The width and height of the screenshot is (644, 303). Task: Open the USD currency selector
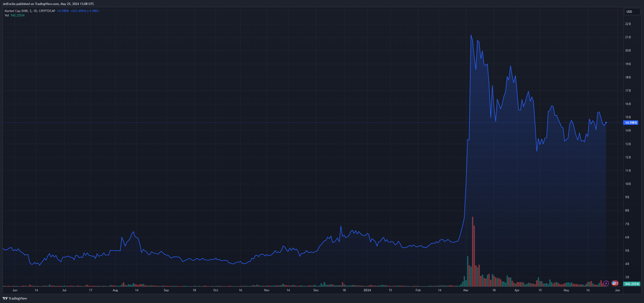(632, 12)
